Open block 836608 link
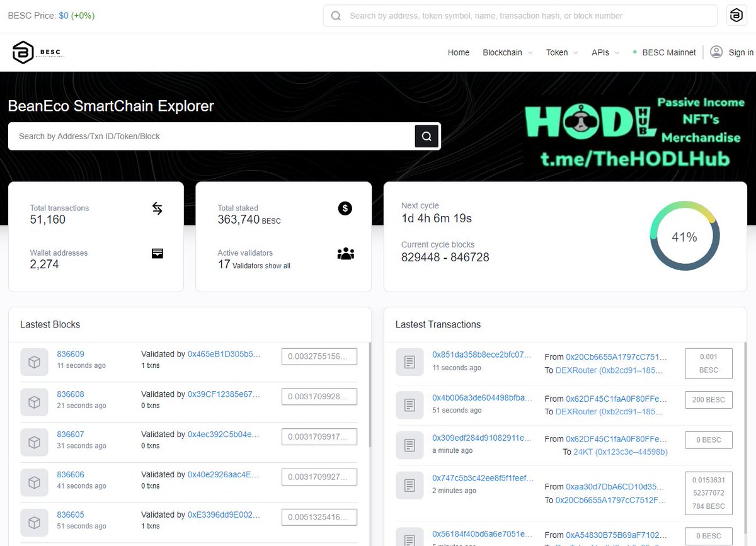The image size is (756, 546). click(x=71, y=394)
